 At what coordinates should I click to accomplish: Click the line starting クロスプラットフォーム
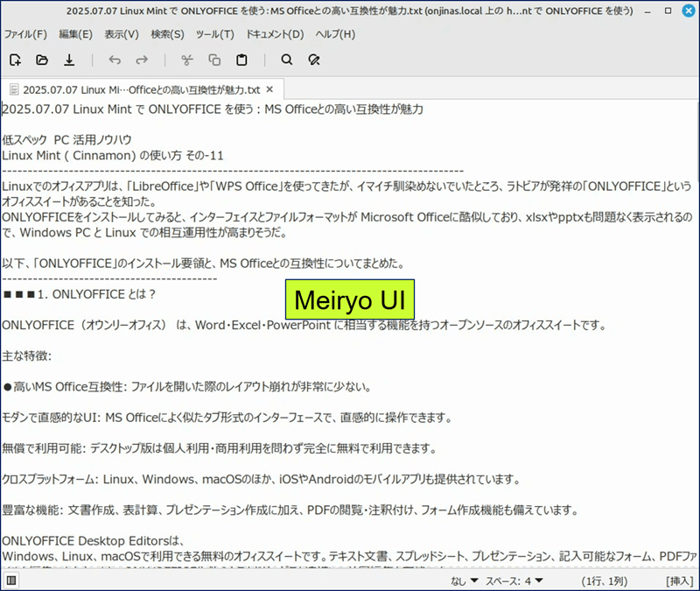(x=262, y=479)
